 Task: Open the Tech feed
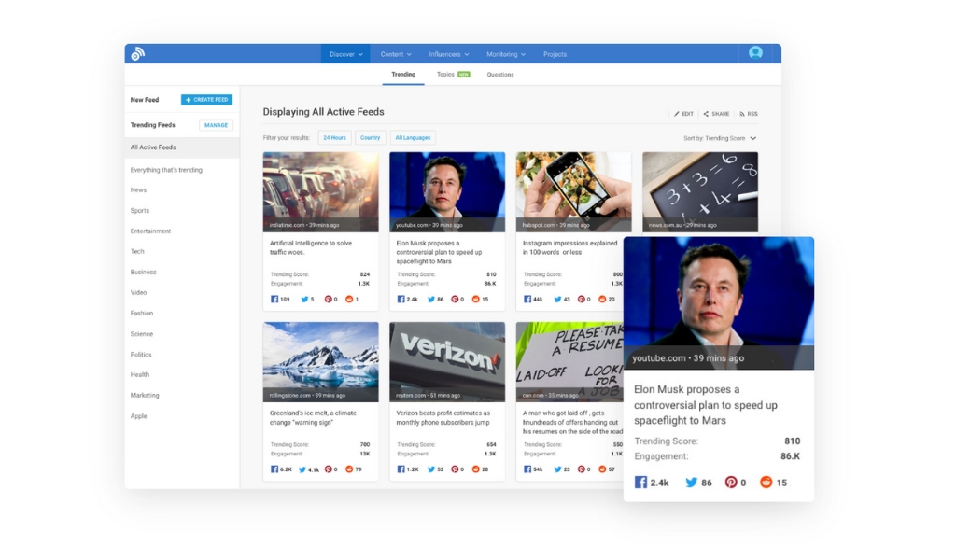[137, 252]
